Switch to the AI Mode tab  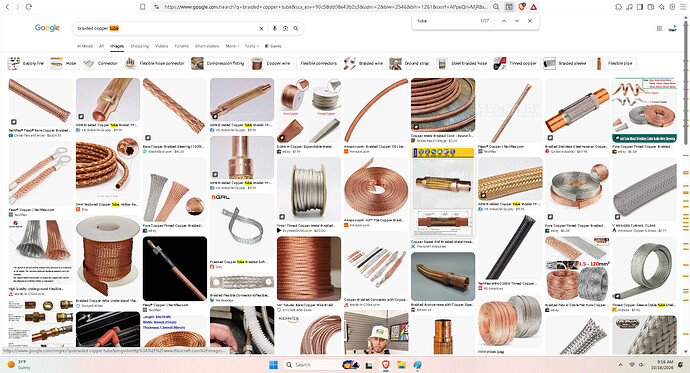(x=85, y=46)
